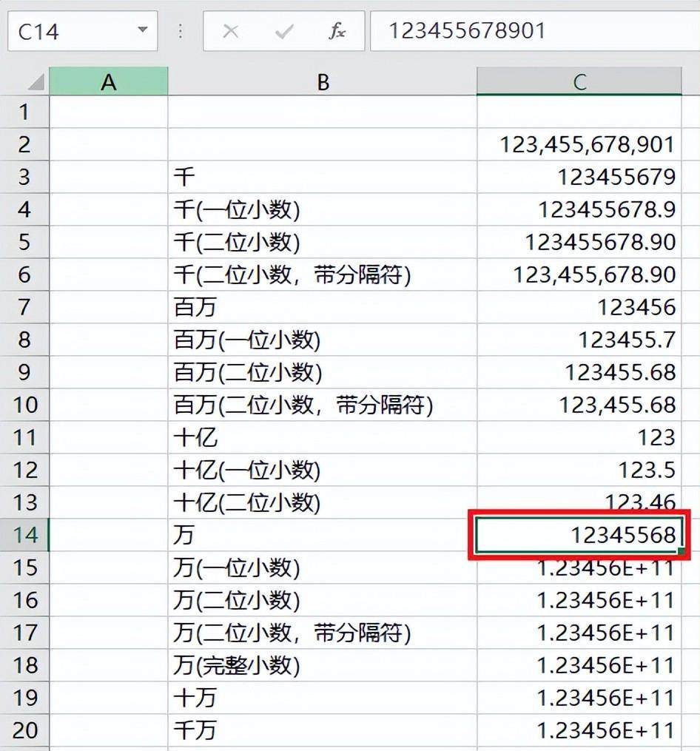Viewport: 700px width, 751px height.
Task: Click cell B7 labeled 百万
Action: pos(323,307)
